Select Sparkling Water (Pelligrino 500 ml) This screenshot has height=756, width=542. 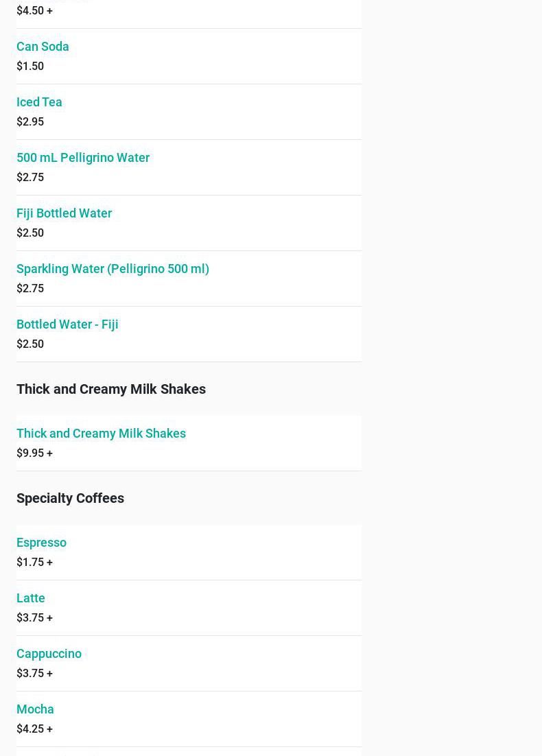click(x=113, y=268)
